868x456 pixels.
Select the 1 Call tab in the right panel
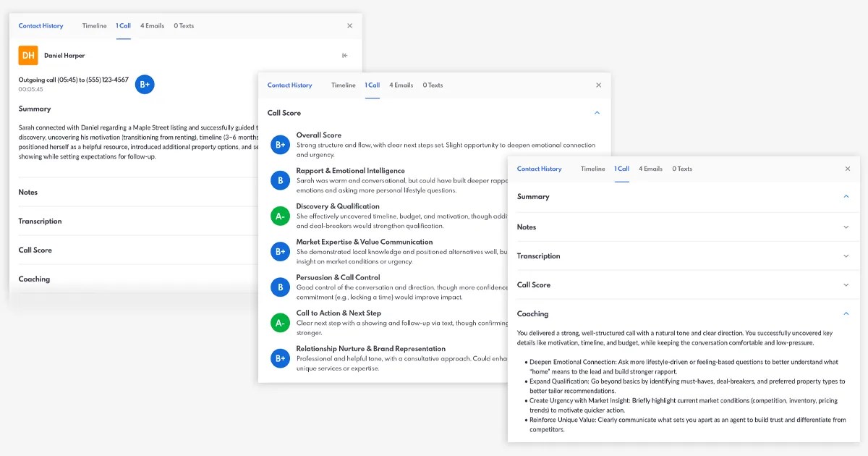(x=622, y=169)
